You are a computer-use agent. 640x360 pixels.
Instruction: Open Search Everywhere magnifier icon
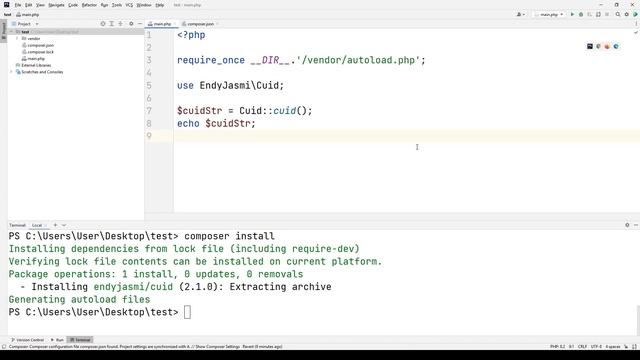tap(618, 14)
